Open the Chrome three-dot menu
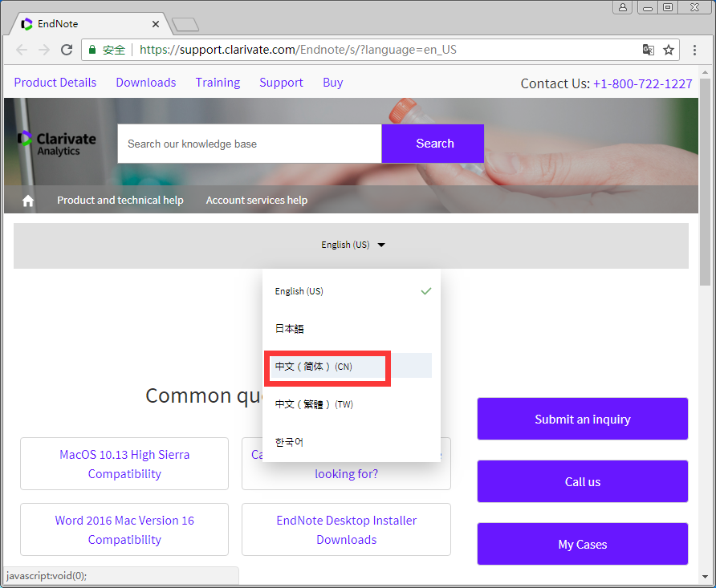Viewport: 716px width, 588px height. coord(694,50)
